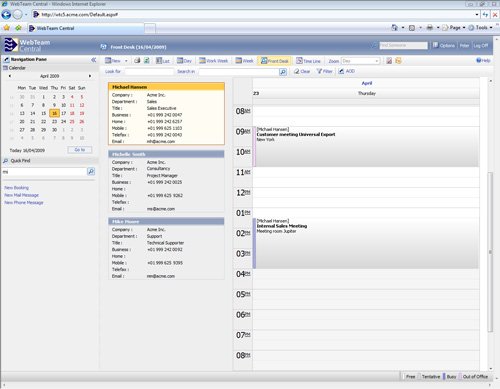Select the WebTeam Central browser tab

(86, 28)
